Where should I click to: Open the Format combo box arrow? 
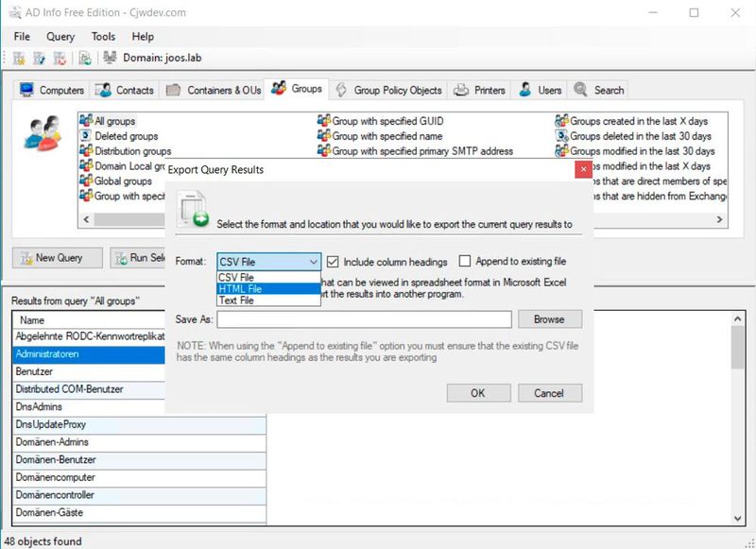tap(314, 262)
